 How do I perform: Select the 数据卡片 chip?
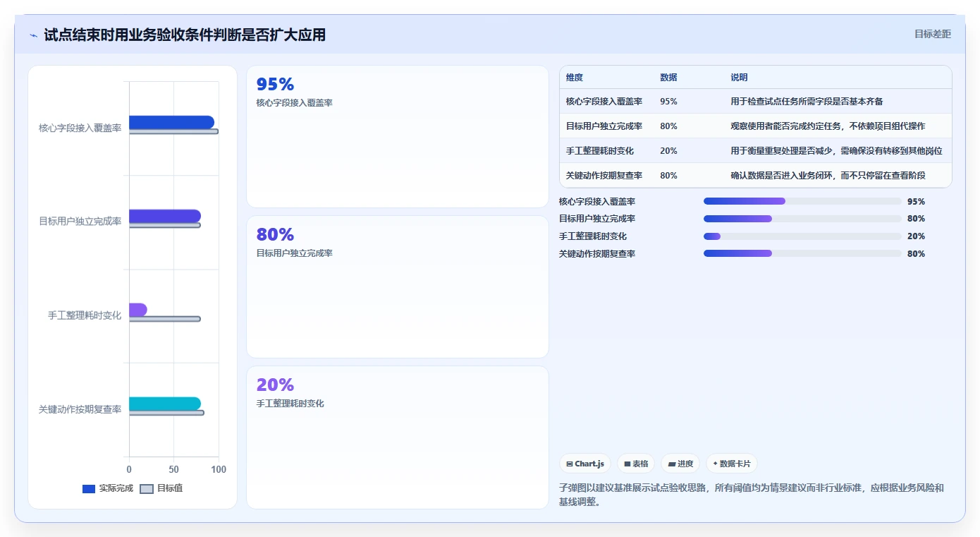click(x=732, y=464)
